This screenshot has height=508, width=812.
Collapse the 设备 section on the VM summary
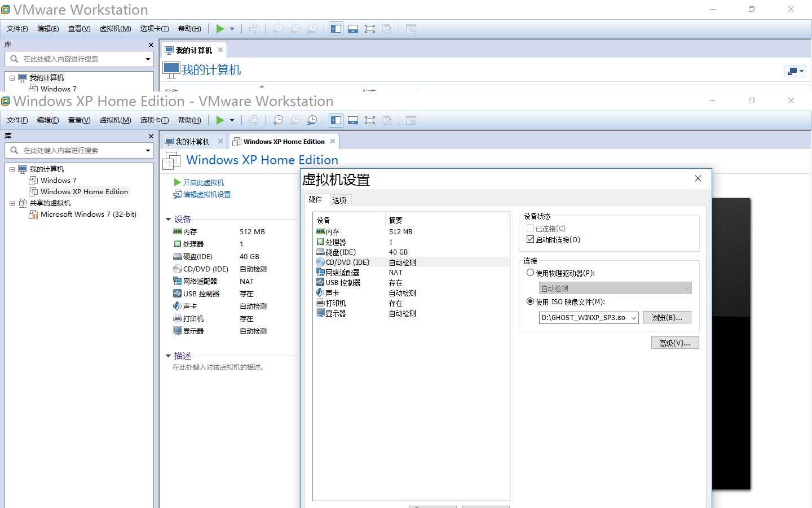pyautogui.click(x=168, y=220)
